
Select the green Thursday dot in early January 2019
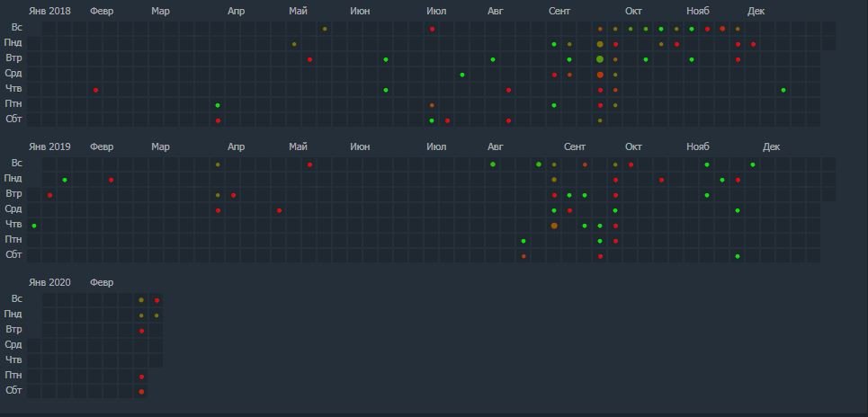point(34,226)
